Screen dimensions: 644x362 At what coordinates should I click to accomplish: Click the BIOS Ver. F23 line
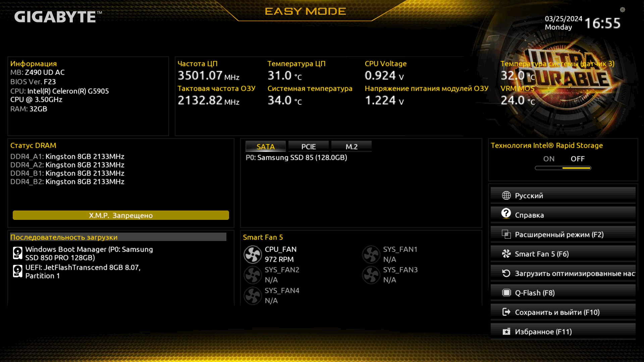pos(33,82)
